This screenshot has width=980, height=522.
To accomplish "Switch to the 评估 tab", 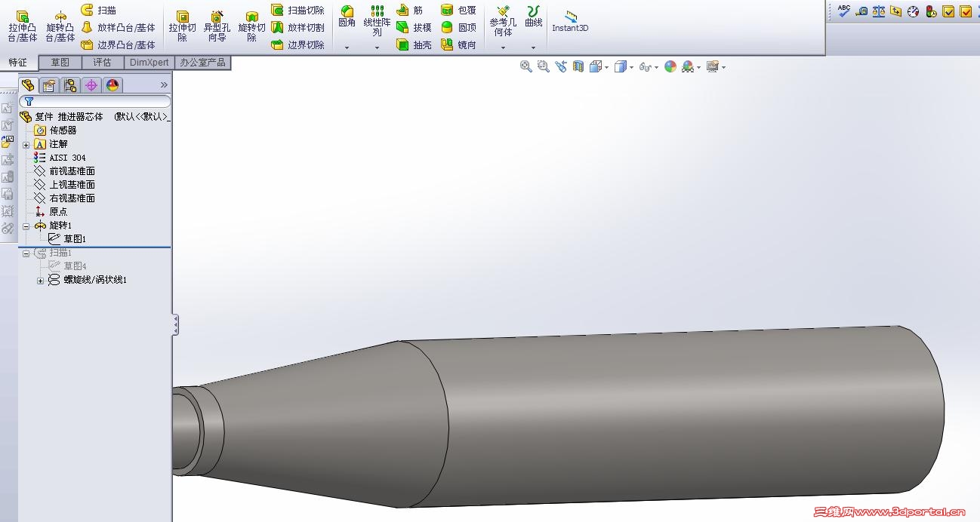I will point(102,63).
